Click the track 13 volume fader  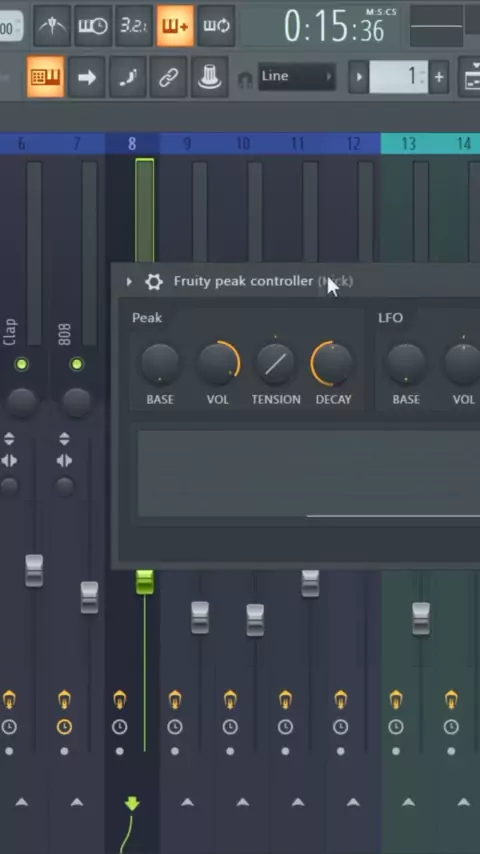(421, 619)
